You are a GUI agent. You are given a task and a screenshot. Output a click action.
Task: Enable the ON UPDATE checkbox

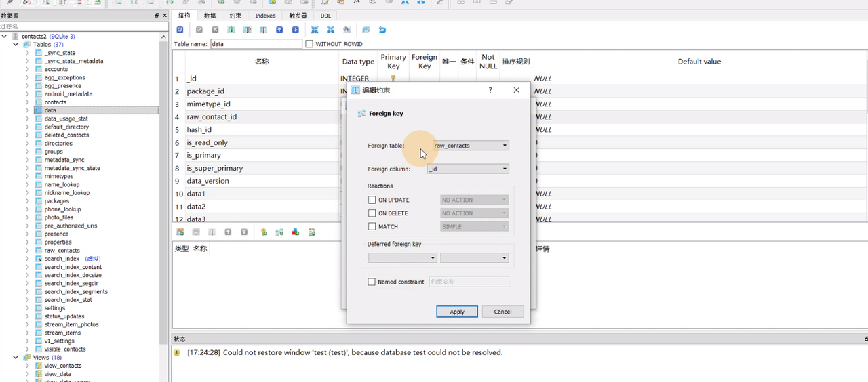click(x=372, y=200)
